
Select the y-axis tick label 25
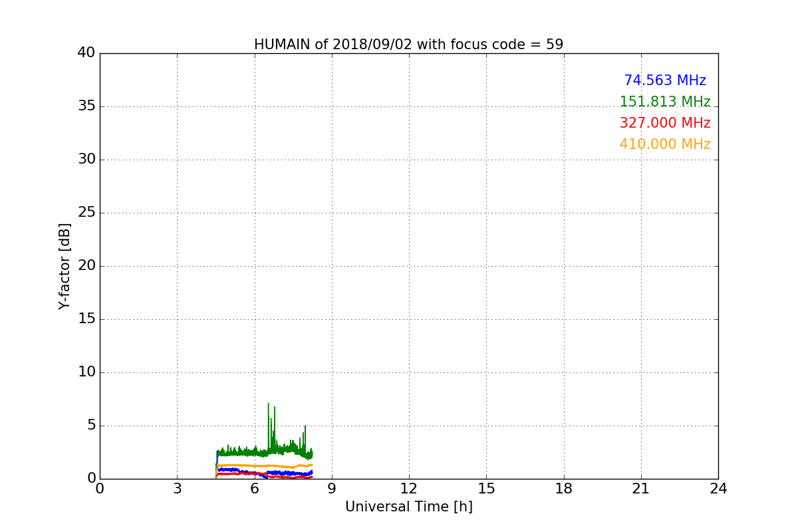click(x=86, y=213)
